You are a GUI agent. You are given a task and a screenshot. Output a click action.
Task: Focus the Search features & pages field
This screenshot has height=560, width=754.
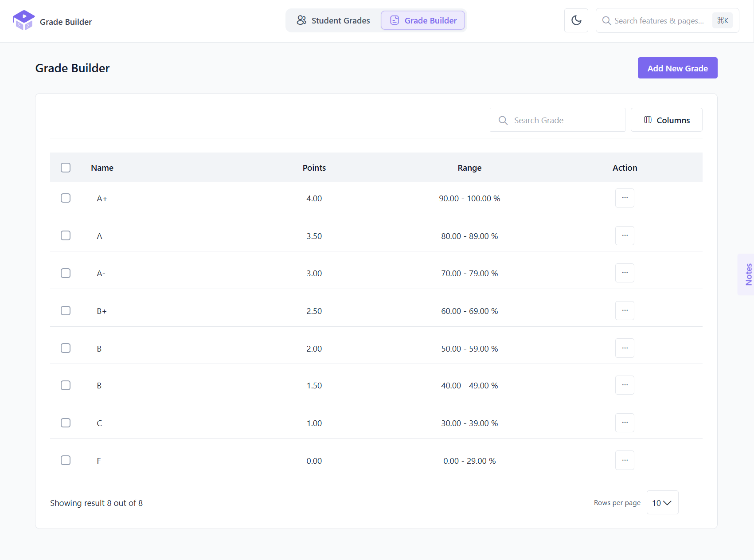[667, 20]
